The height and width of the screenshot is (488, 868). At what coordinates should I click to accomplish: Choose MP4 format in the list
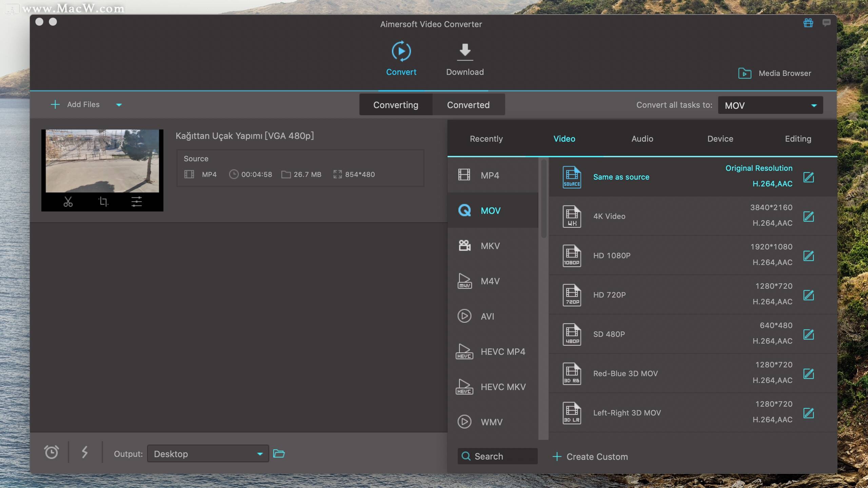493,175
